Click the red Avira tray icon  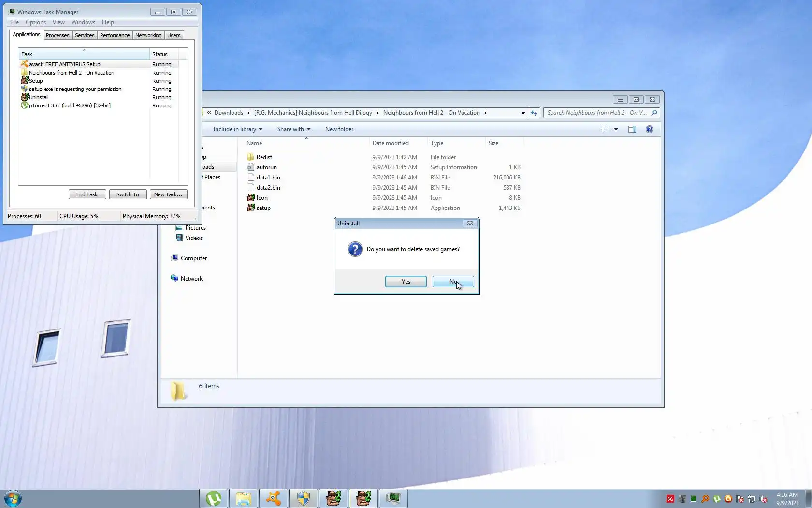click(670, 499)
